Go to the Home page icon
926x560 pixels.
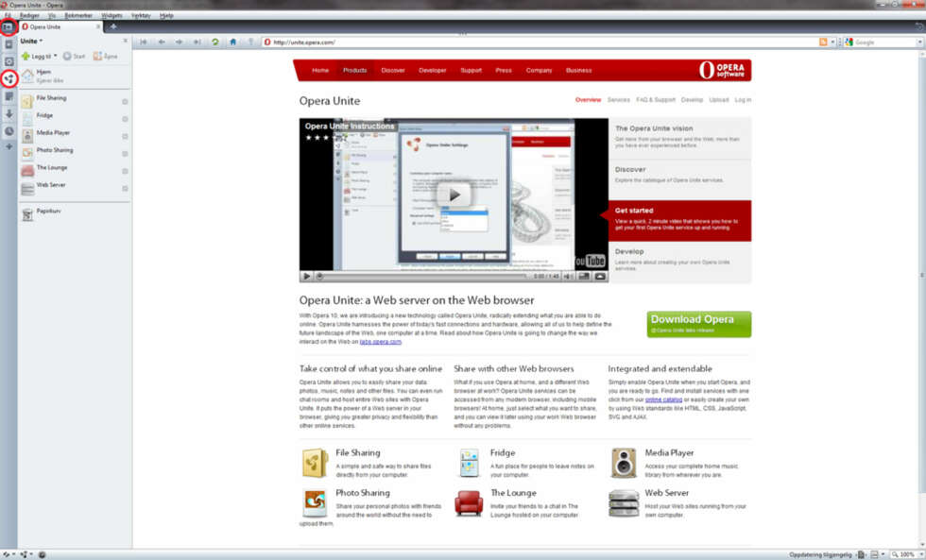pos(232,42)
